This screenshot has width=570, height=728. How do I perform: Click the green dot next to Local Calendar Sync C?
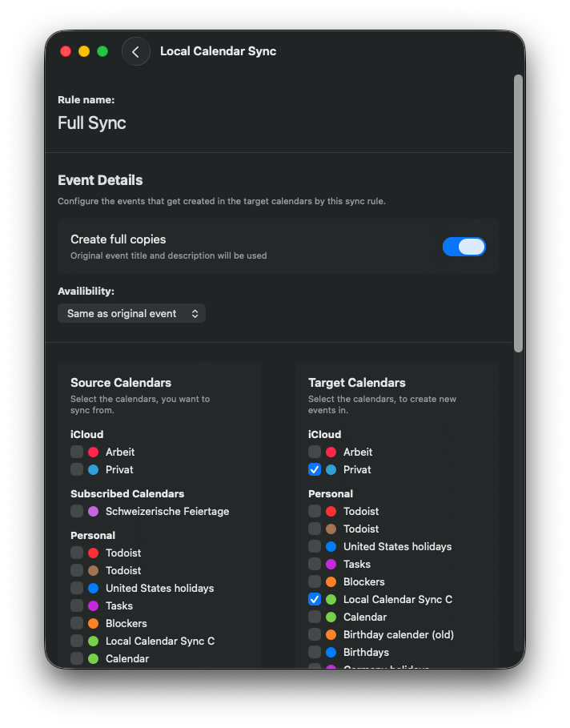pyautogui.click(x=331, y=599)
